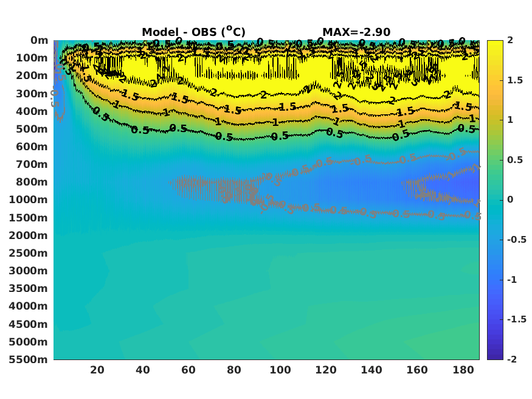Select the colorbar tick label "2"
This screenshot has height=399, width=532.
[x=510, y=40]
